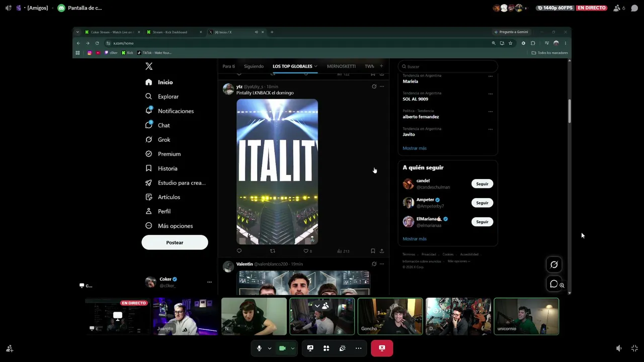Expand Más opciones in the X sidebar
The height and width of the screenshot is (362, 644).
[x=169, y=226]
